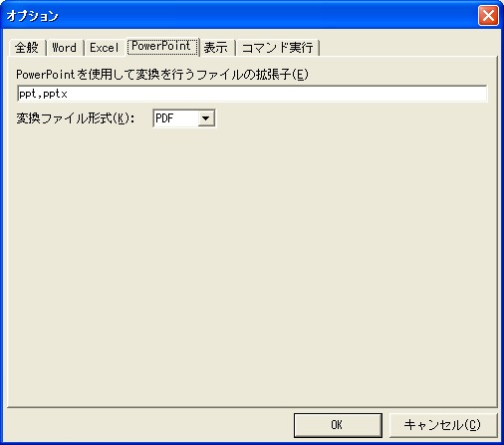504x445 pixels.
Task: Switch to the 全般 tab
Action: click(27, 48)
